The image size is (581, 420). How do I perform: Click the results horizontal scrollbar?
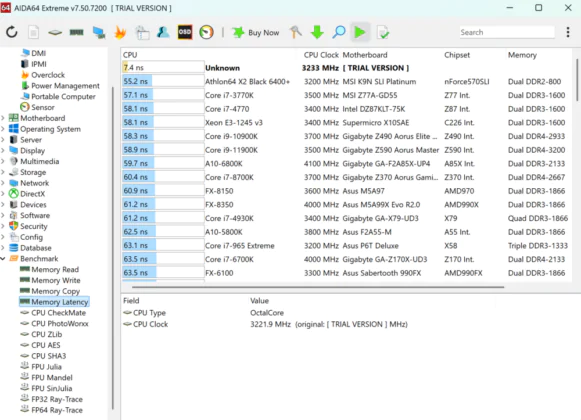coord(318,287)
